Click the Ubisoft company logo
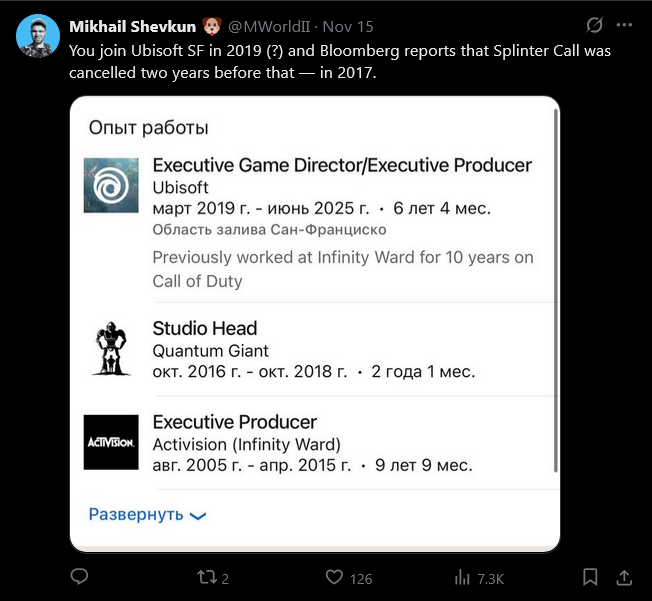This screenshot has width=652, height=601. [111, 185]
